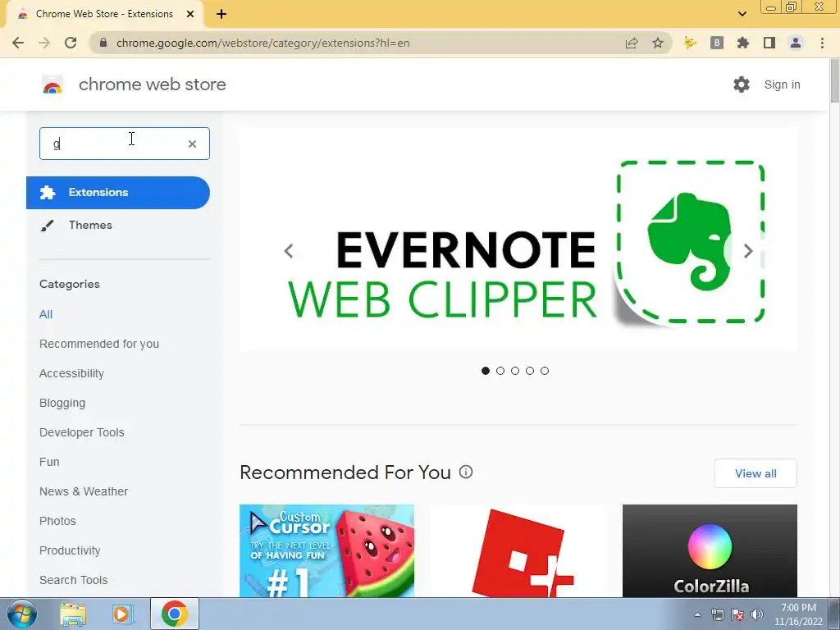Open web store settings gear
The width and height of the screenshot is (840, 630).
click(742, 84)
